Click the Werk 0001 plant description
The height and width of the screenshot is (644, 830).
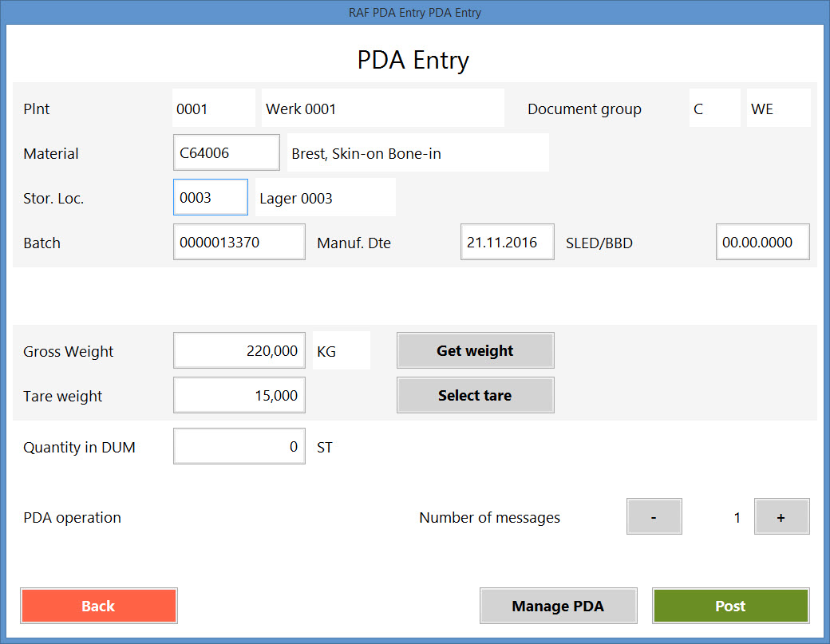(382, 109)
